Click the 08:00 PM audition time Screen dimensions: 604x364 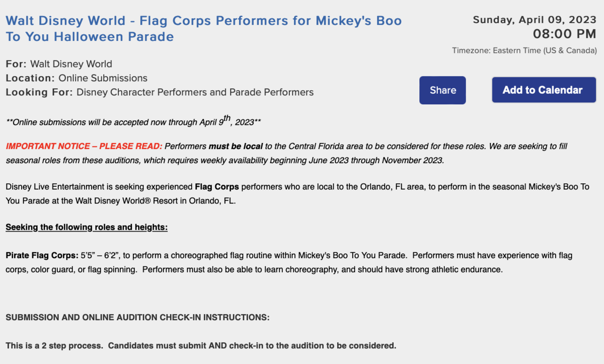point(565,34)
